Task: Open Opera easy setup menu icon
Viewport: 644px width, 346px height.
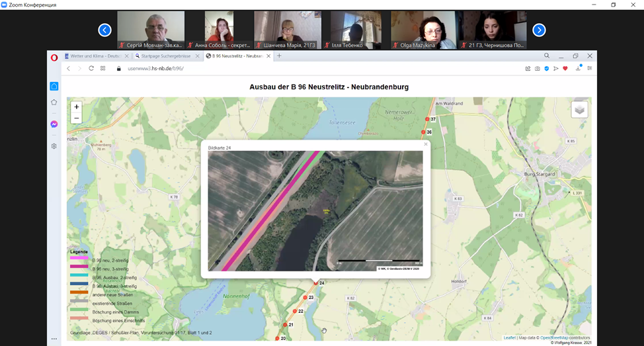Action: click(x=589, y=68)
